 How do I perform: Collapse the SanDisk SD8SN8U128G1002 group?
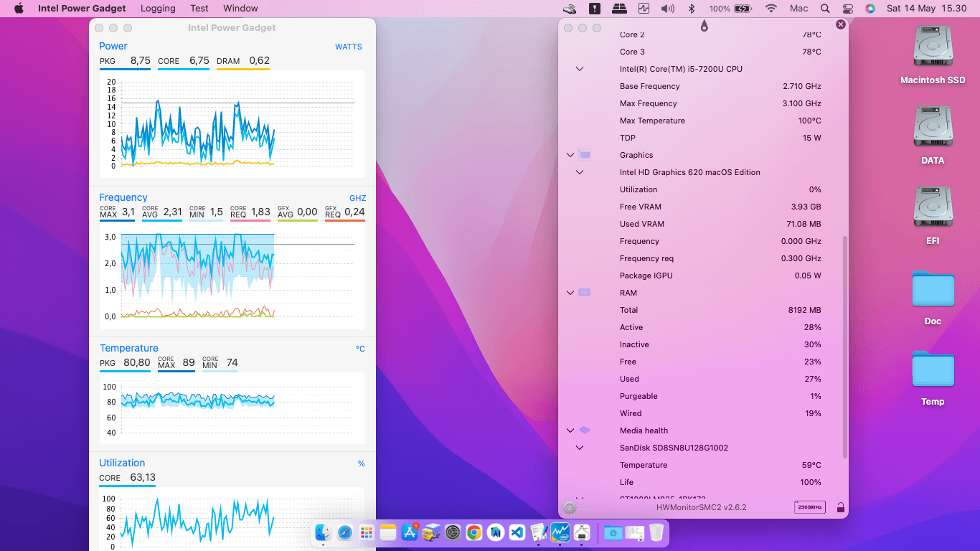(580, 448)
